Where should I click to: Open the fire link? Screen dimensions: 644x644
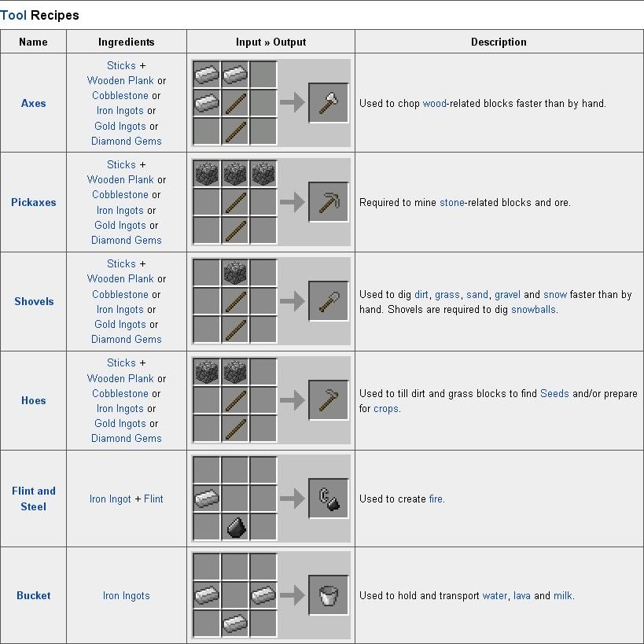pyautogui.click(x=436, y=499)
